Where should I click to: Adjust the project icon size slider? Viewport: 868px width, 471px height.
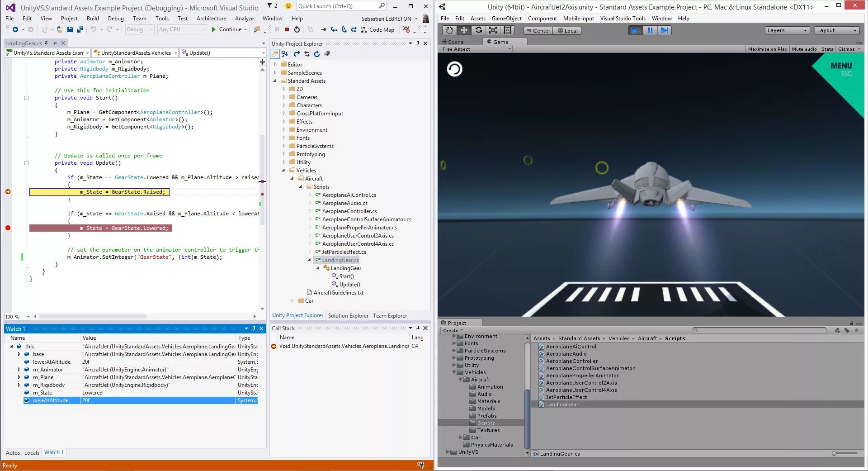coord(845,453)
